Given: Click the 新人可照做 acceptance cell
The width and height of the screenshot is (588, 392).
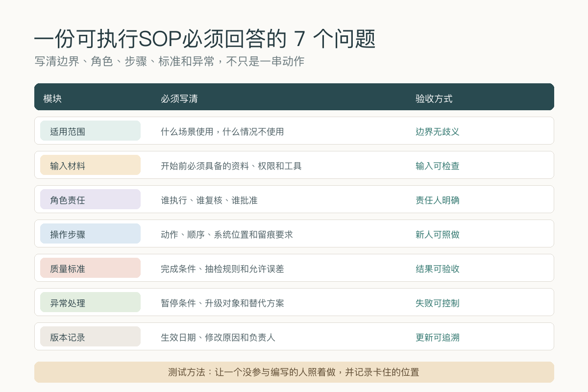Looking at the screenshot, I should pos(438,234).
